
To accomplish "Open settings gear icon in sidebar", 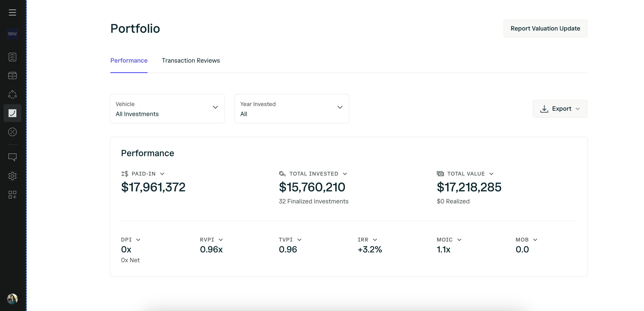I will click(x=12, y=176).
